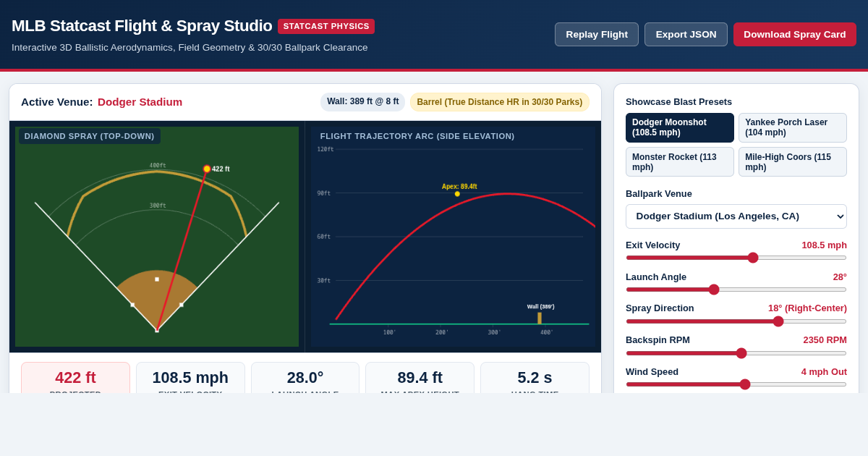
Task: Click the 18° (Right-Center) spray value
Action: (807, 308)
